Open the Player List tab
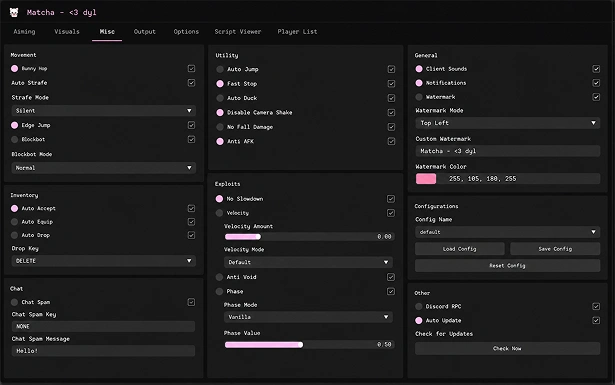Viewport: 615px width, 385px height. [297, 32]
